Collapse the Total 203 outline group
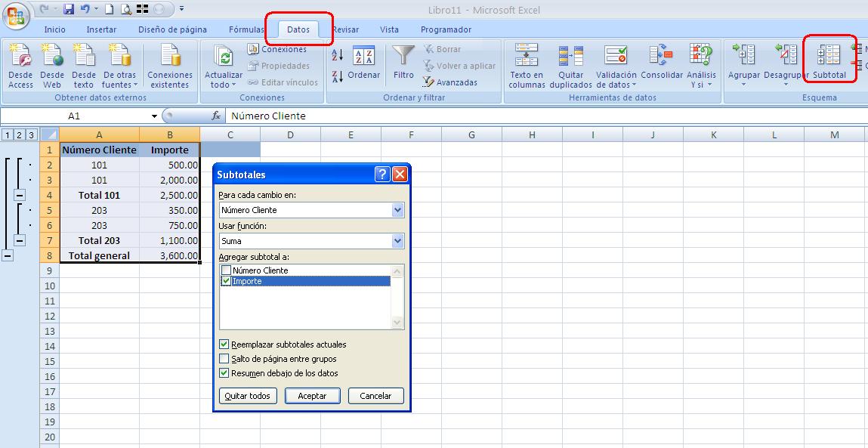The width and height of the screenshot is (868, 448). tap(20, 240)
